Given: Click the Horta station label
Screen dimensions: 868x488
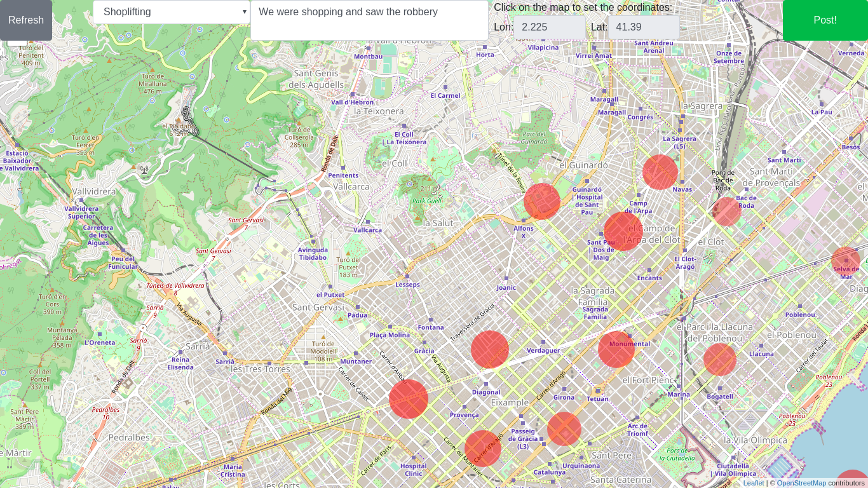Looking at the screenshot, I should click(x=485, y=55).
